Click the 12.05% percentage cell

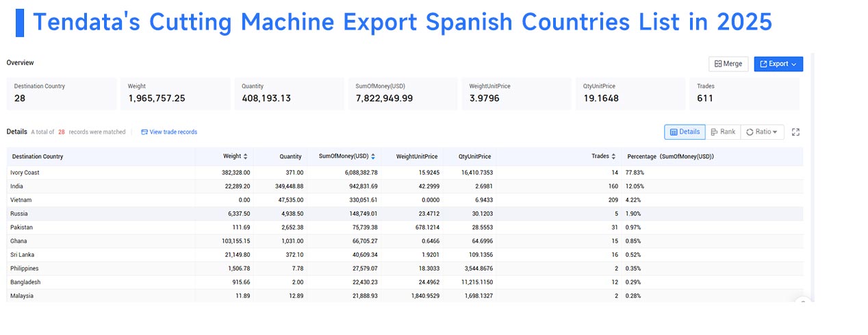(x=635, y=186)
